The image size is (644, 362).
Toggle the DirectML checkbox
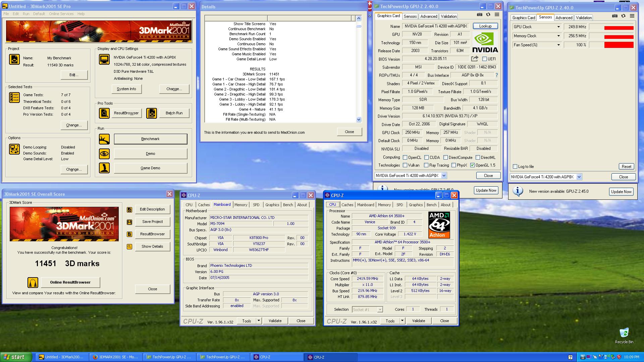[x=478, y=158]
